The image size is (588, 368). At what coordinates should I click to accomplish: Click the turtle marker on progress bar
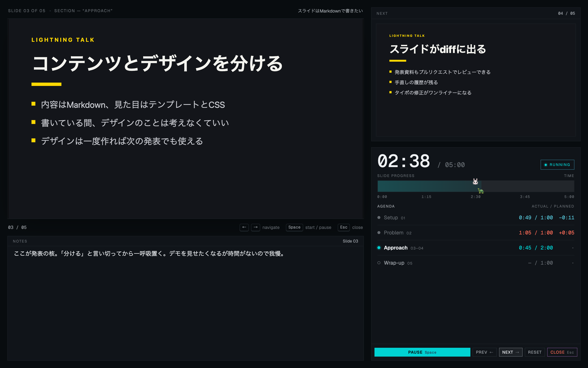coord(481,191)
